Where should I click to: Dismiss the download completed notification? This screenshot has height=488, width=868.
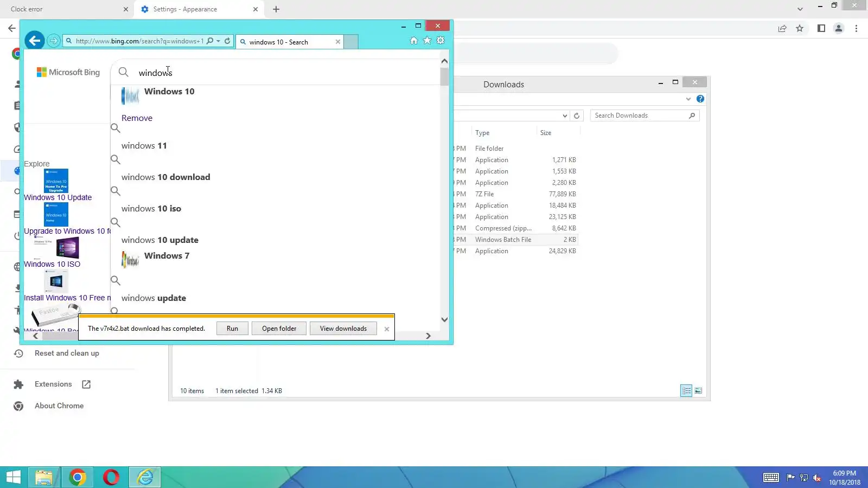387,329
